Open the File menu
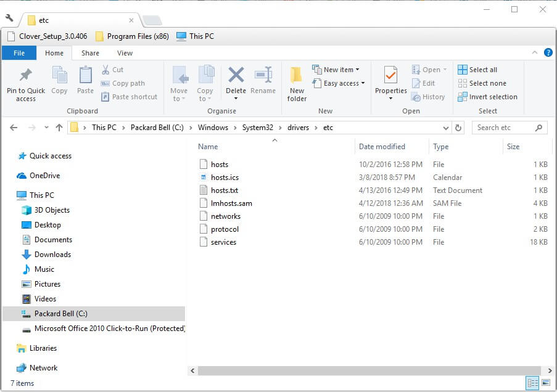The height and width of the screenshot is (392, 557). [x=19, y=53]
